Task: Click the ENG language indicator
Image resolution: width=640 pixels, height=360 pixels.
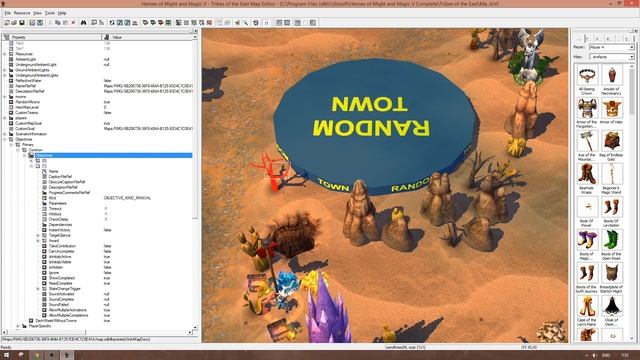Action: [607, 356]
